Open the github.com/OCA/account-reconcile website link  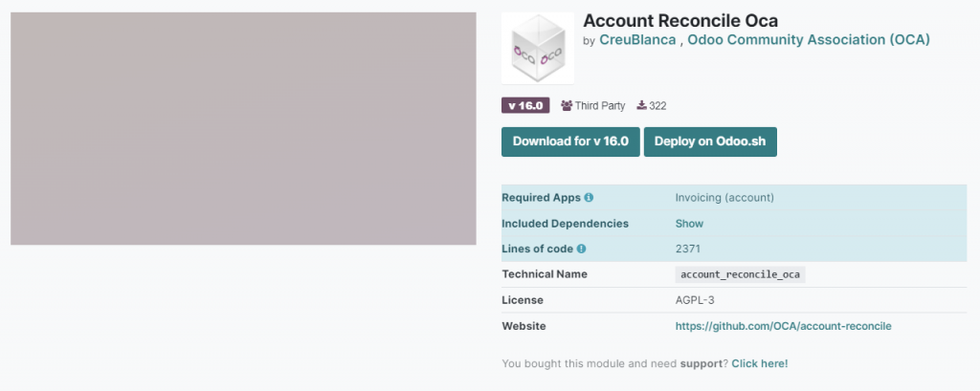click(784, 326)
